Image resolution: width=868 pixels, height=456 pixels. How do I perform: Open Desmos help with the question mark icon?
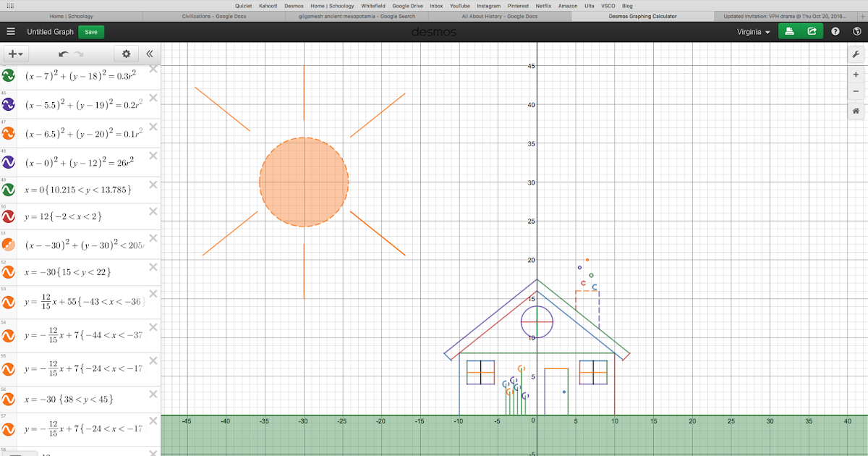836,32
